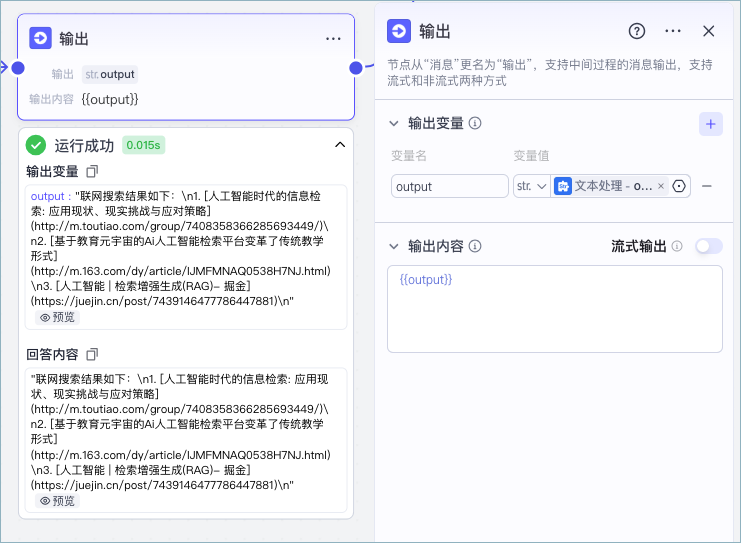This screenshot has height=543, width=741.
Task: Show info tooltip for 流式输出
Action: pos(677,246)
